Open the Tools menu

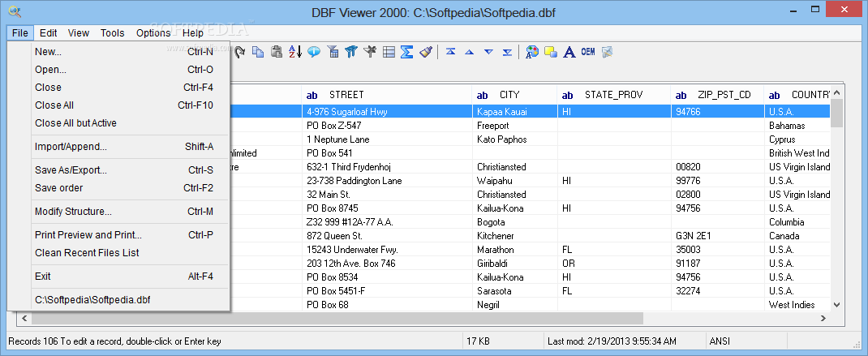point(113,32)
